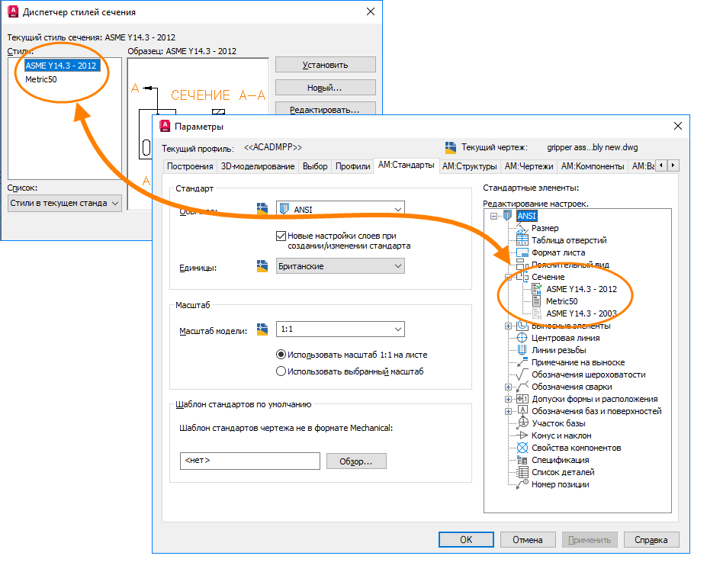Select Использовать выбранный масштаб option
707x588 pixels.
point(281,371)
